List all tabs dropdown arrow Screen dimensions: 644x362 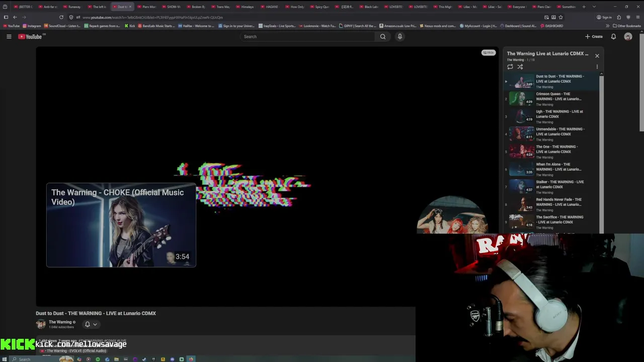tap(594, 7)
